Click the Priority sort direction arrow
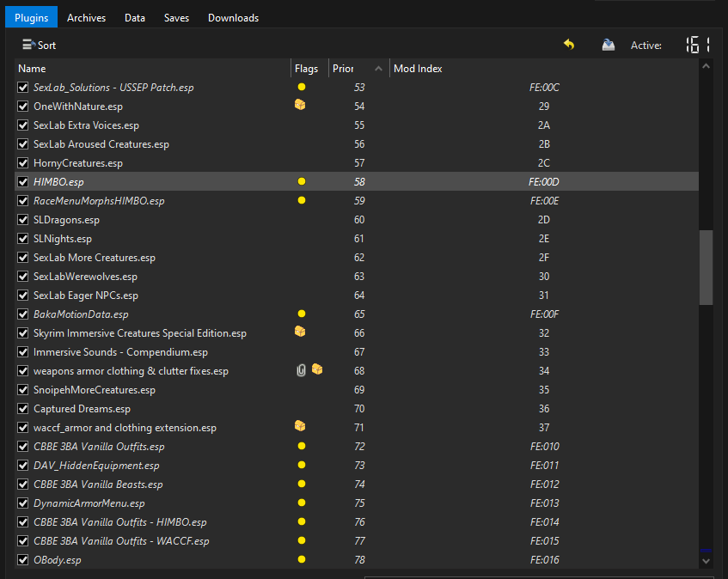The height and width of the screenshot is (579, 728). [x=378, y=68]
